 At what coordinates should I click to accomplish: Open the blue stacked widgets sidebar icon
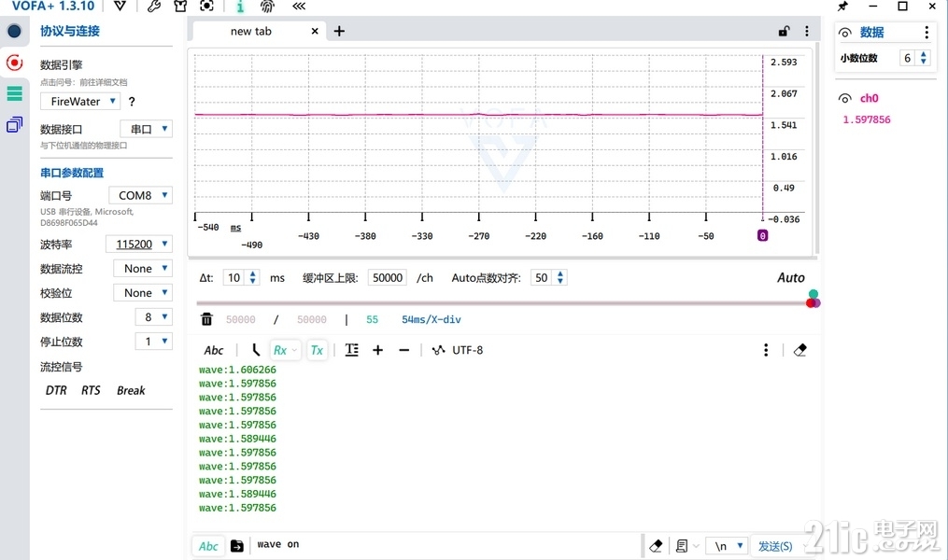tap(14, 125)
